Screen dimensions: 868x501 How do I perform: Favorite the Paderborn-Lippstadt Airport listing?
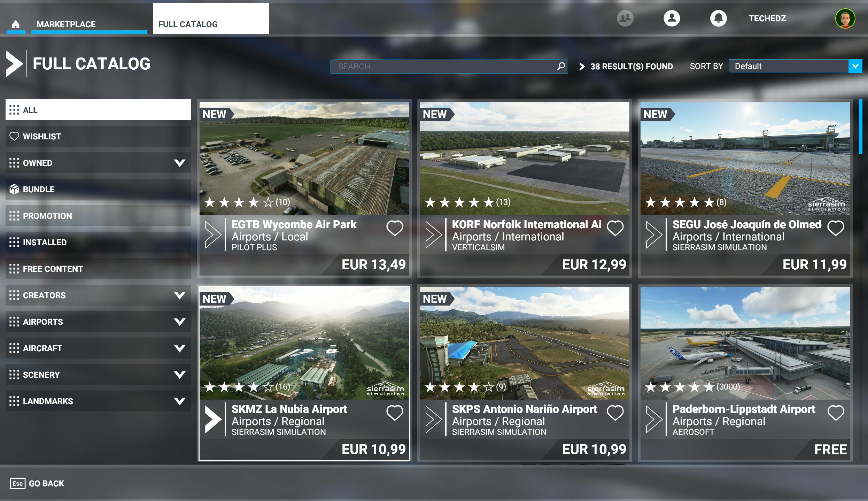(835, 413)
